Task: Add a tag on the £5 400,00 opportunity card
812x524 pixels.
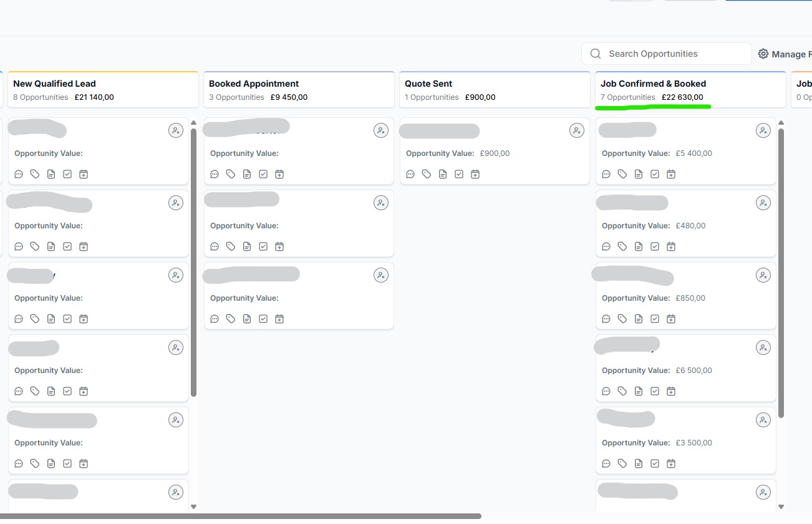Action: (x=622, y=174)
